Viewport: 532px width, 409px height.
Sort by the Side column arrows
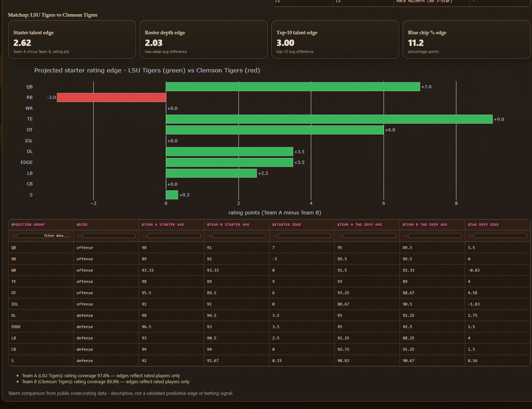click(x=78, y=224)
